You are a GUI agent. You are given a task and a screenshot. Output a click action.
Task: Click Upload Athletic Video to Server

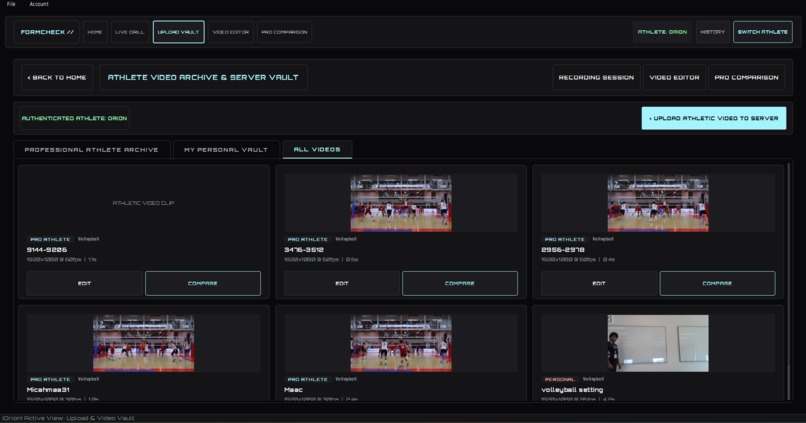coord(713,118)
